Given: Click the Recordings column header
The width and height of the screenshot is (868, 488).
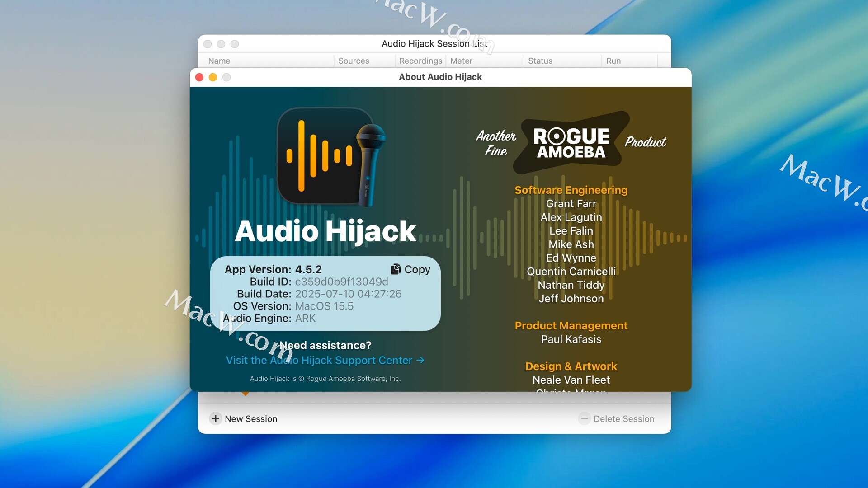Looking at the screenshot, I should [420, 61].
